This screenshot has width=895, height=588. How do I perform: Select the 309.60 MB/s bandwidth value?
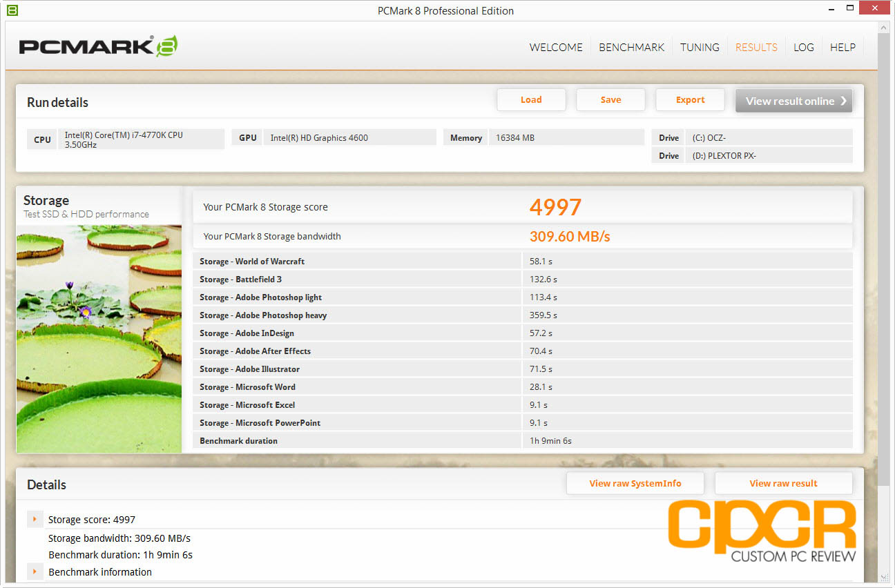[x=570, y=236]
